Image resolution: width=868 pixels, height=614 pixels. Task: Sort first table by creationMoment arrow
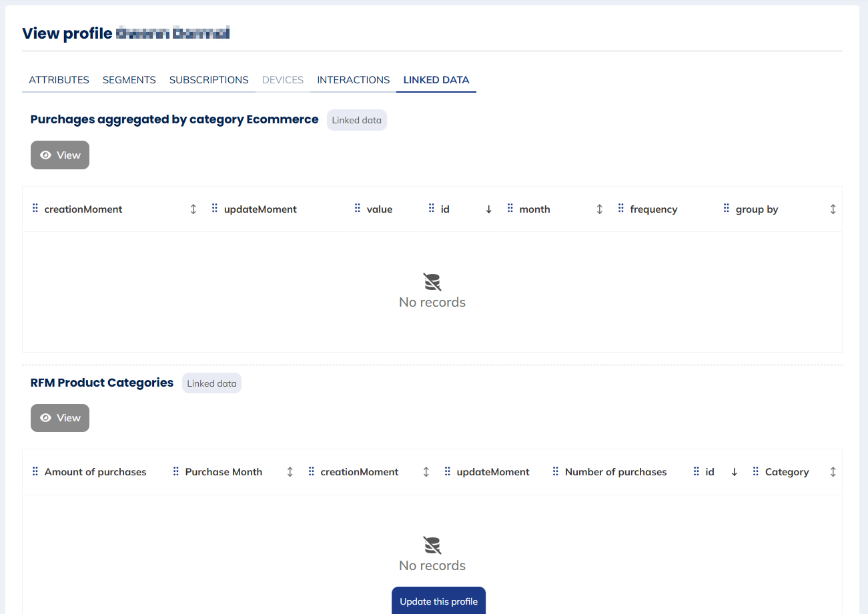[193, 209]
